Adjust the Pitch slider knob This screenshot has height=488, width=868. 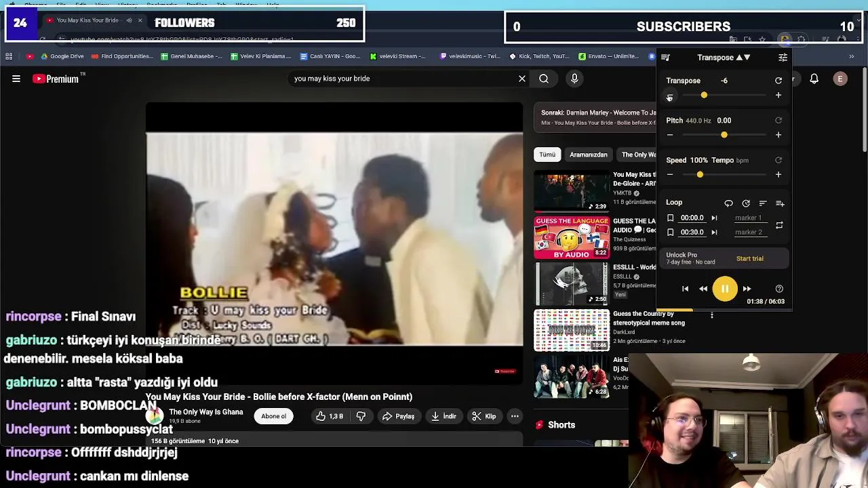coord(724,135)
